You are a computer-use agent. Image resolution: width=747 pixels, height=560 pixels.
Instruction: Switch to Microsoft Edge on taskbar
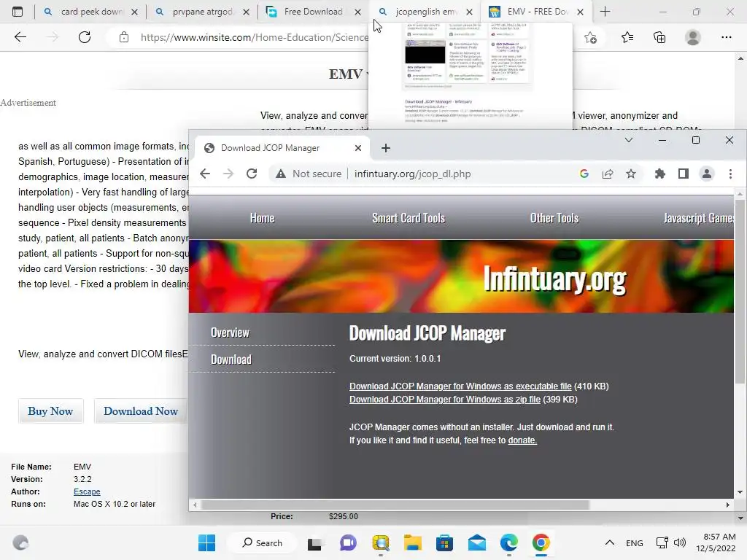point(508,542)
